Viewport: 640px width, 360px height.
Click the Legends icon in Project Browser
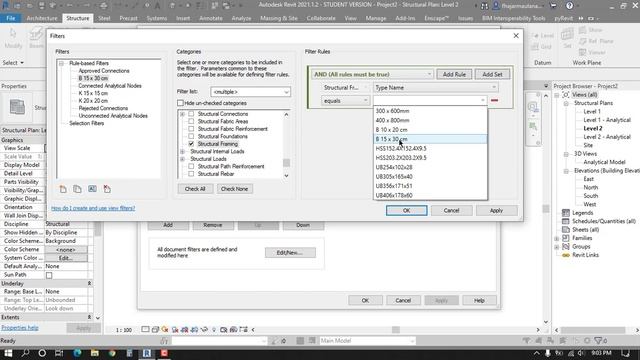click(x=566, y=213)
